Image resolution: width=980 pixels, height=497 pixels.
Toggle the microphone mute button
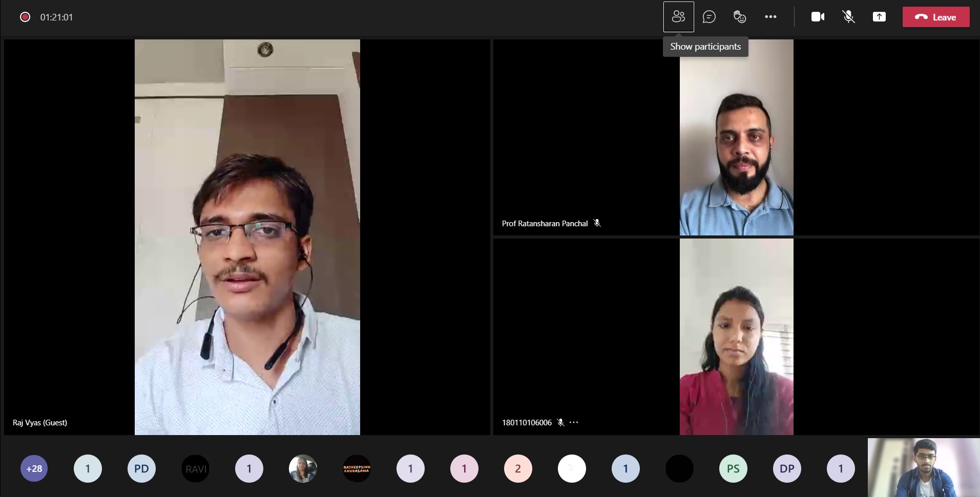point(848,17)
